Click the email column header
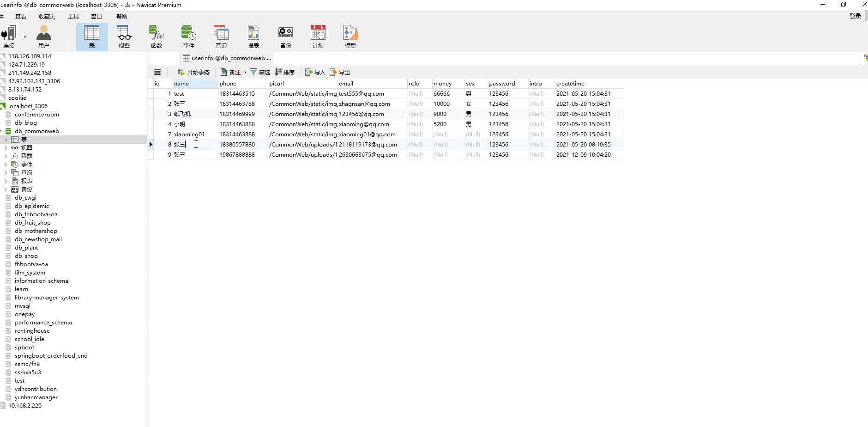Screen dimensions: 868x427 coord(372,84)
